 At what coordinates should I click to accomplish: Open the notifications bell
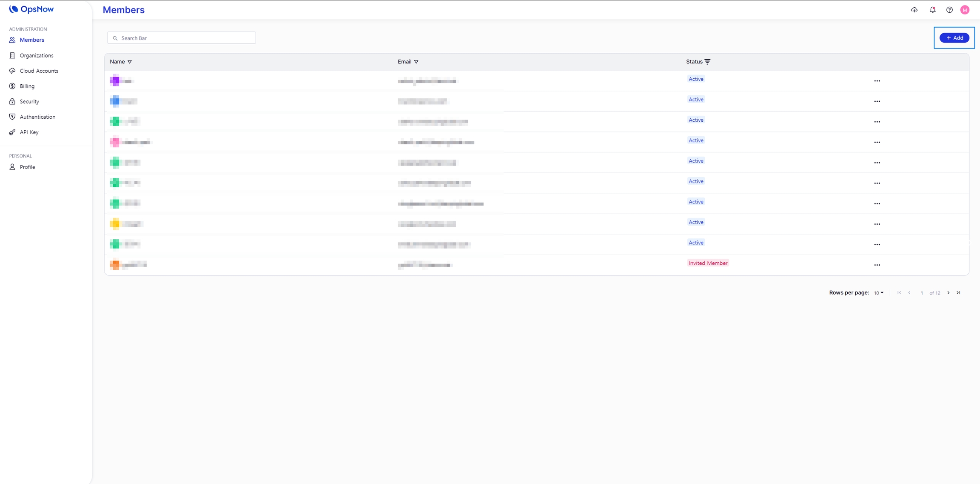[x=932, y=10]
